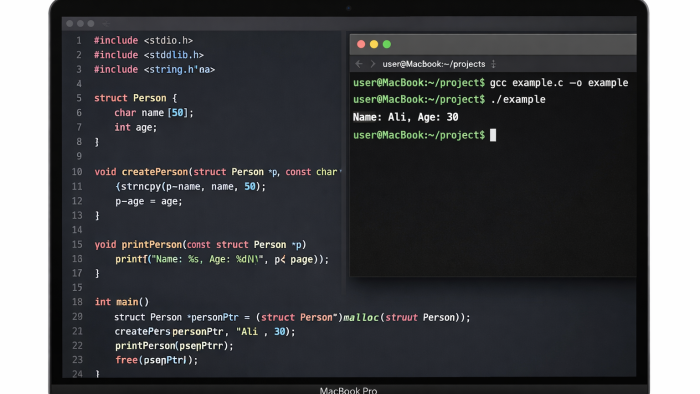Maximize terminal using green button
The width and height of the screenshot is (700, 394).
387,44
